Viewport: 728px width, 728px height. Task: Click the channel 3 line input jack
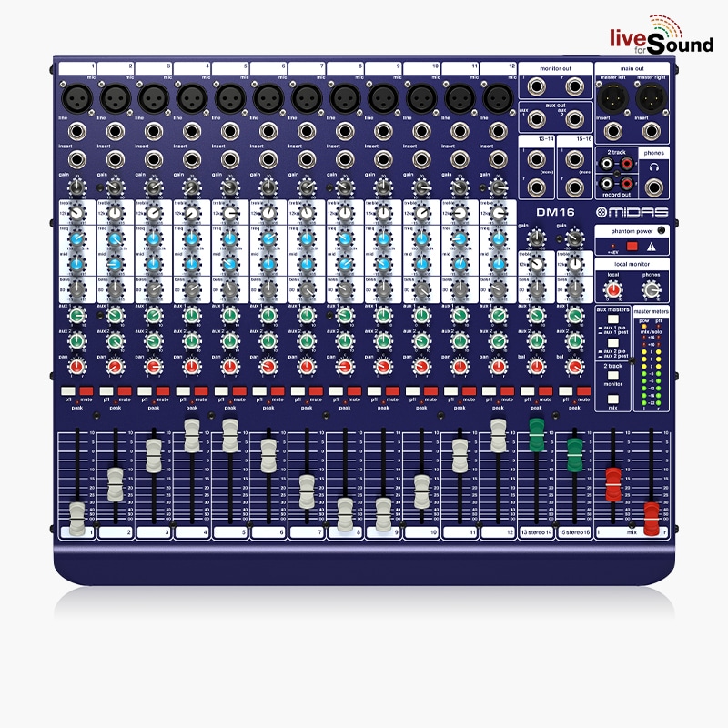coord(154,131)
